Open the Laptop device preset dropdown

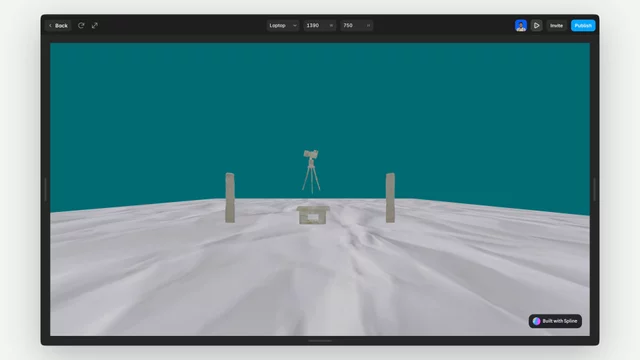pos(283,25)
